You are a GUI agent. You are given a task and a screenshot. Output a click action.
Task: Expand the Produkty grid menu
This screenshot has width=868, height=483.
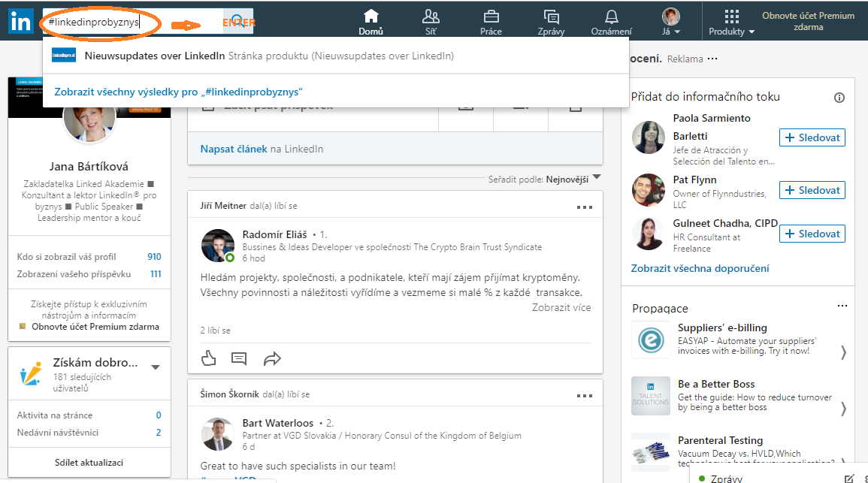[731, 22]
